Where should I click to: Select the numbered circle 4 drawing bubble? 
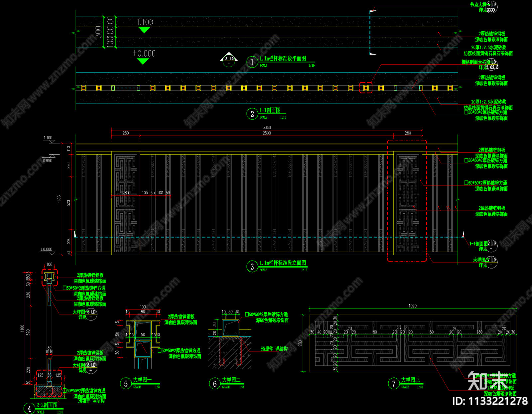click(x=29, y=409)
